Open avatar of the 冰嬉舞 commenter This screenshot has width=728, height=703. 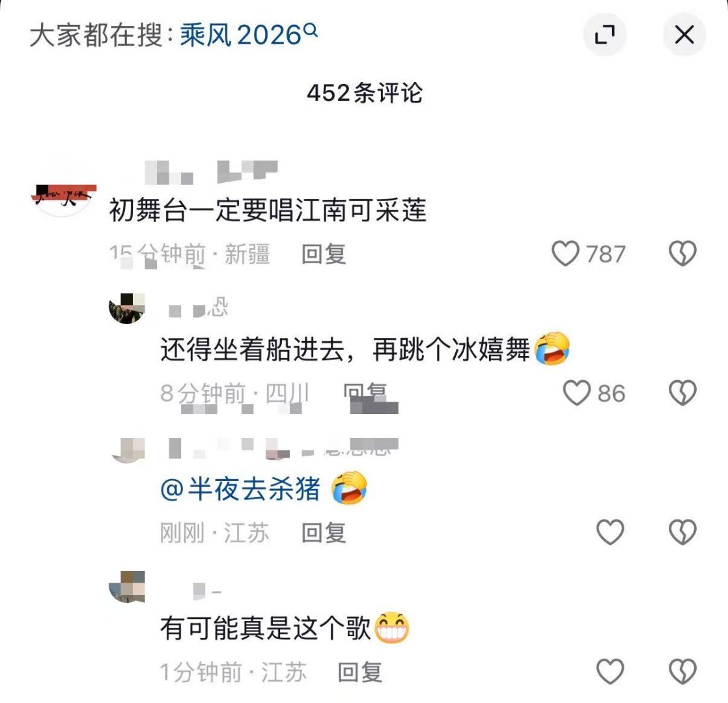[127, 308]
